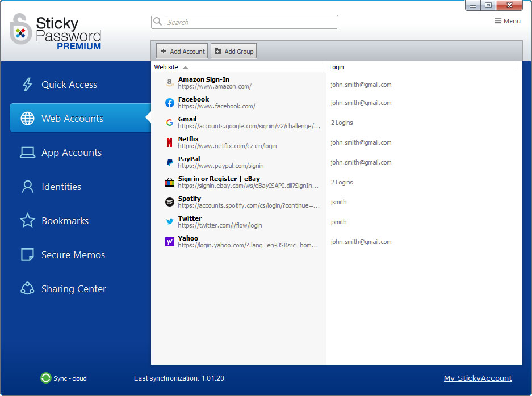The height and width of the screenshot is (396, 532).
Task: Click the Google Gmail favicon
Action: pyautogui.click(x=170, y=123)
